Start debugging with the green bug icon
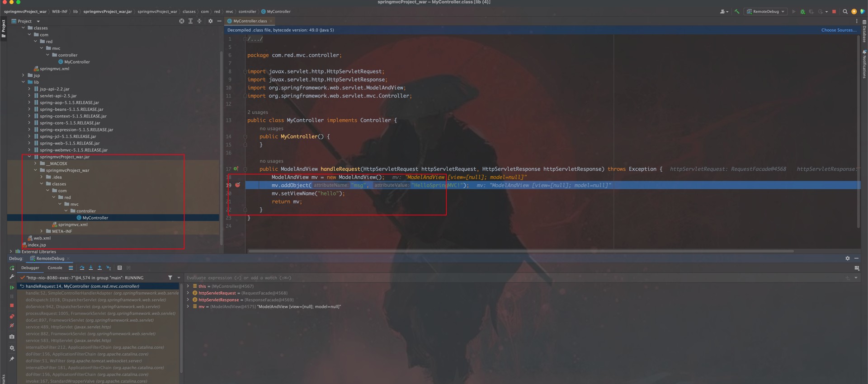 pos(802,12)
